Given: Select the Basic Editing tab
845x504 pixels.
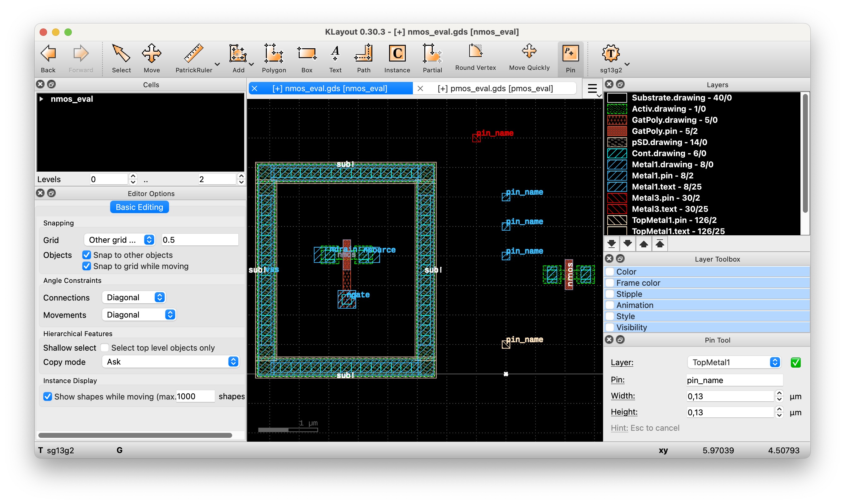Looking at the screenshot, I should (139, 207).
